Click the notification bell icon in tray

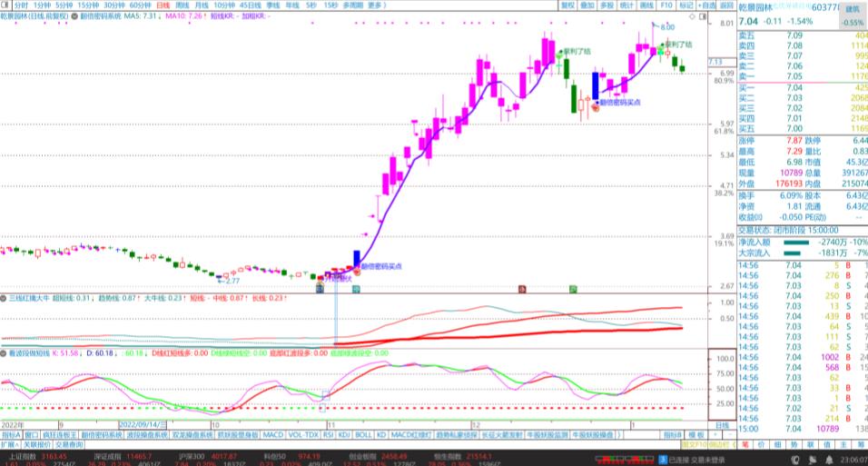pyautogui.click(x=829, y=460)
